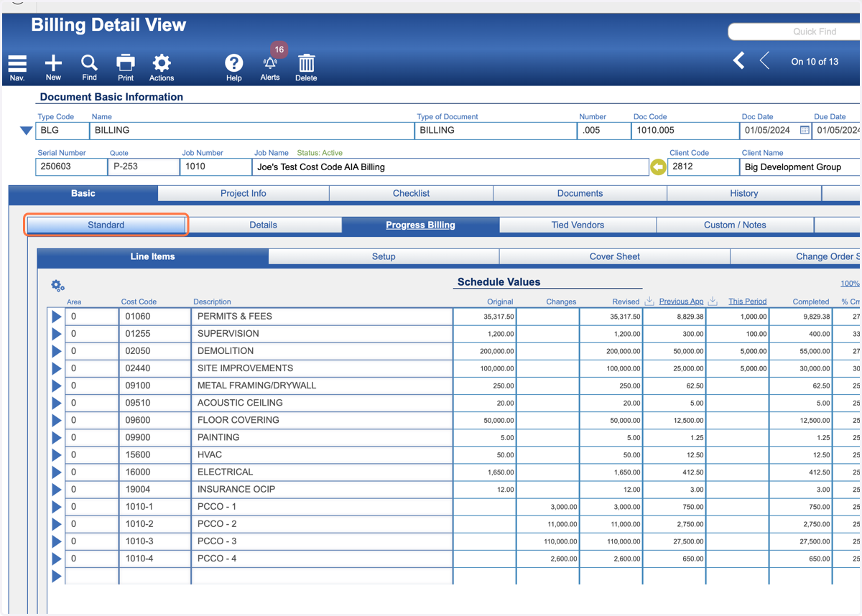
Task: Expand the PAINTING row arrow
Action: 57,437
